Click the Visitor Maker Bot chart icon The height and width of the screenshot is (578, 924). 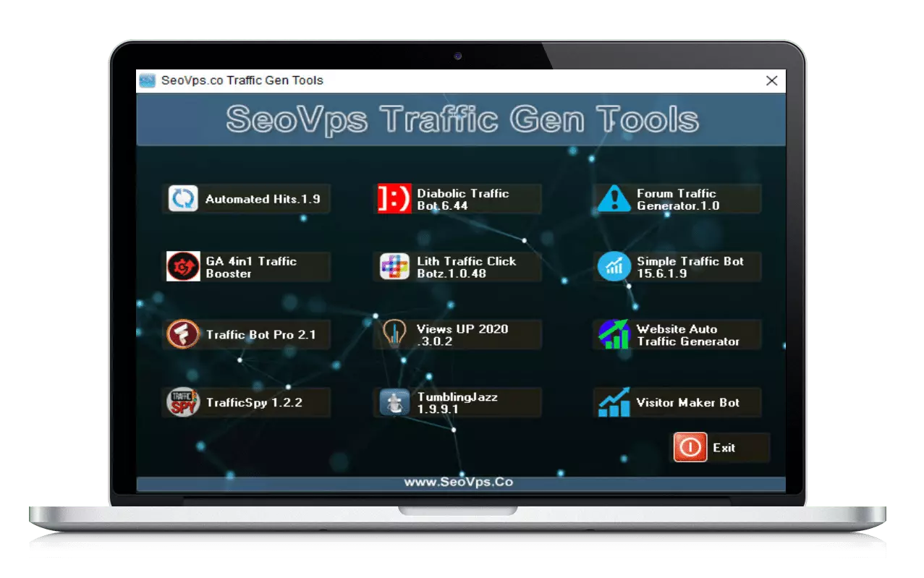coord(614,402)
